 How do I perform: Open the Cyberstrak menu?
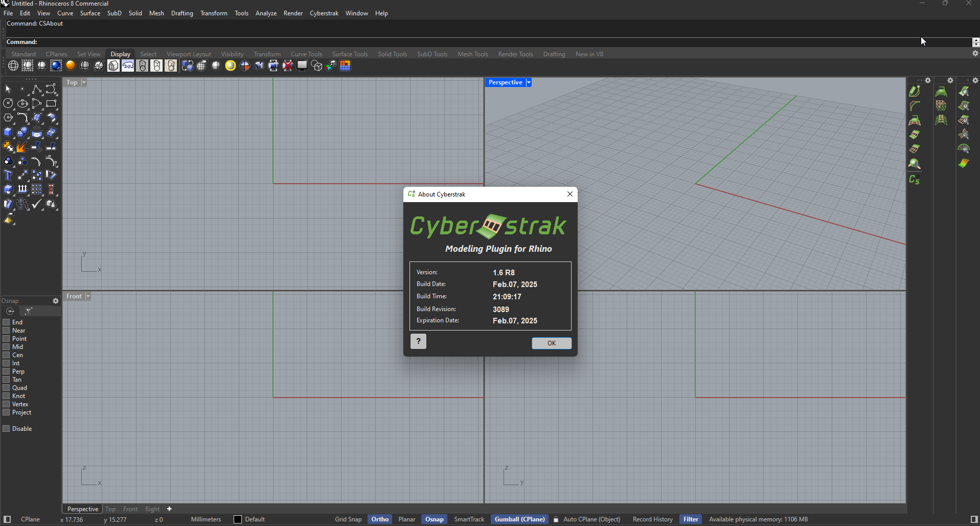[x=324, y=13]
